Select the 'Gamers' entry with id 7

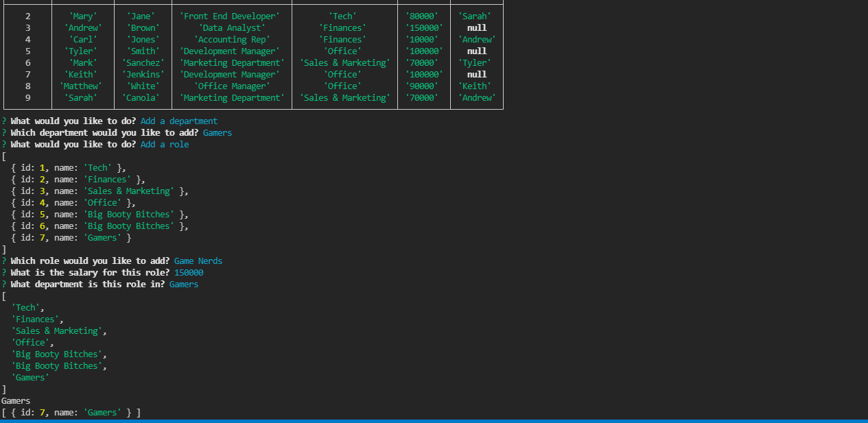click(102, 237)
